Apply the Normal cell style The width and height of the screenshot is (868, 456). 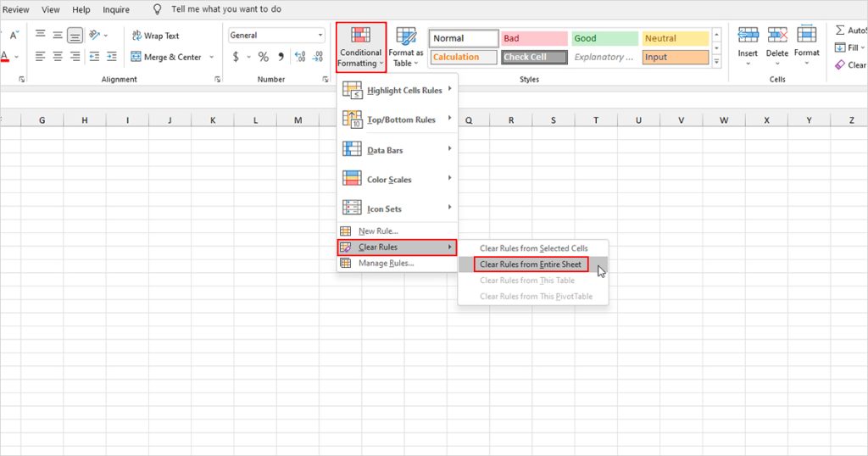tap(464, 38)
